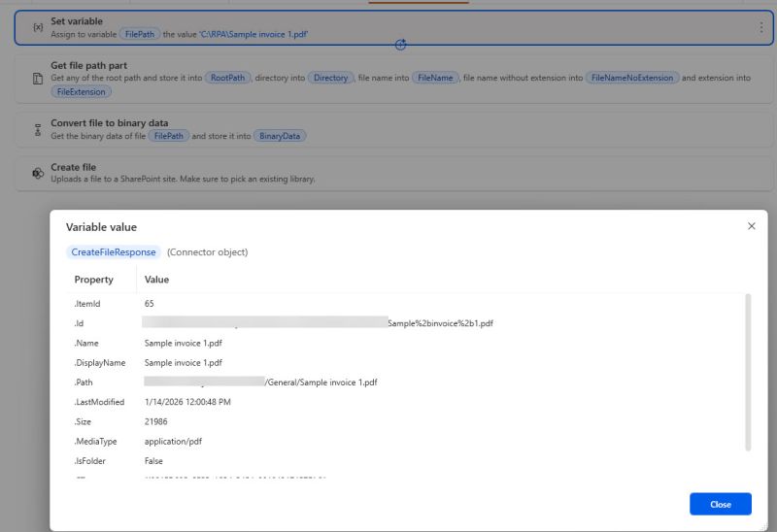Open the Set variable three-dot menu
Image resolution: width=777 pixels, height=532 pixels.
(x=760, y=27)
